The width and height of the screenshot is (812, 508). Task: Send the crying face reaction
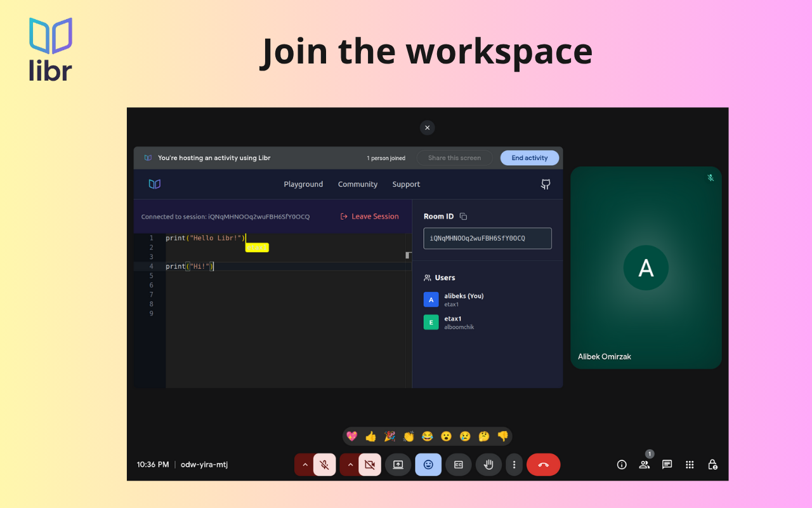(x=465, y=436)
